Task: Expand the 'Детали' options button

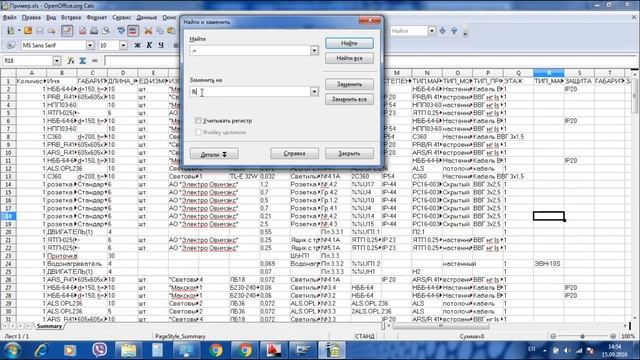Action: coord(214,154)
